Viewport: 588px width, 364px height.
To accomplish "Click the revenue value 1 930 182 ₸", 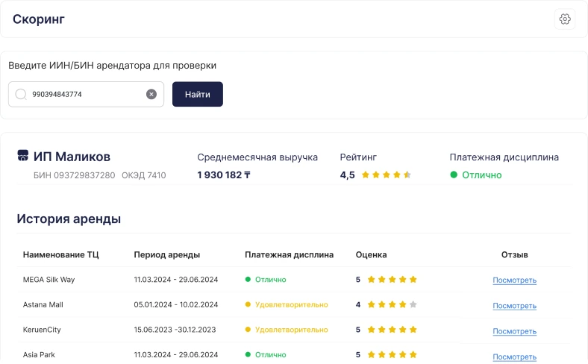I will (x=224, y=175).
